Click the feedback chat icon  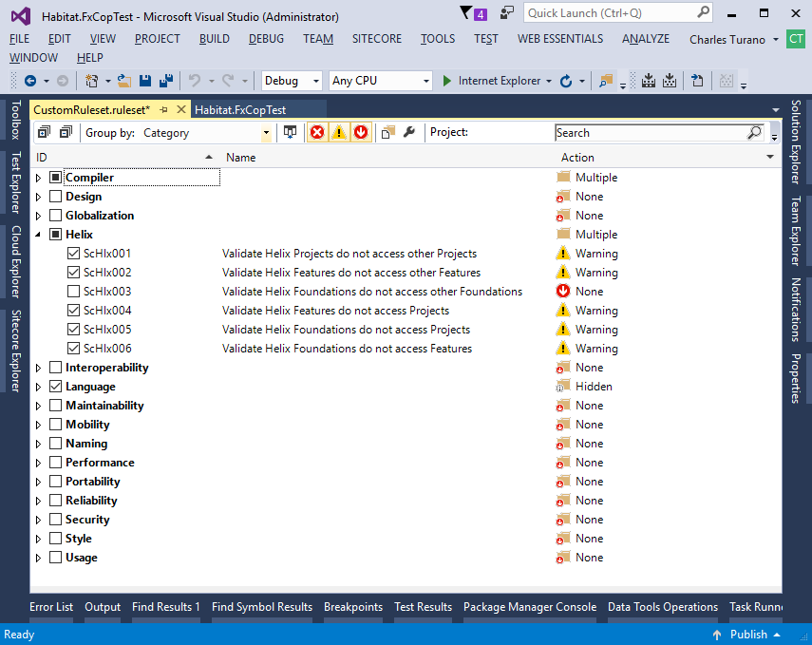click(x=506, y=12)
